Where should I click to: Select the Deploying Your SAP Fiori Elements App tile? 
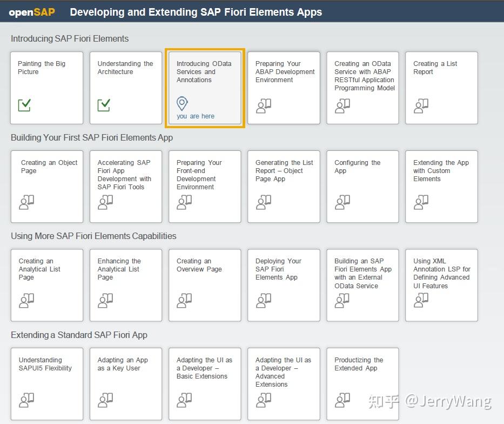284,285
